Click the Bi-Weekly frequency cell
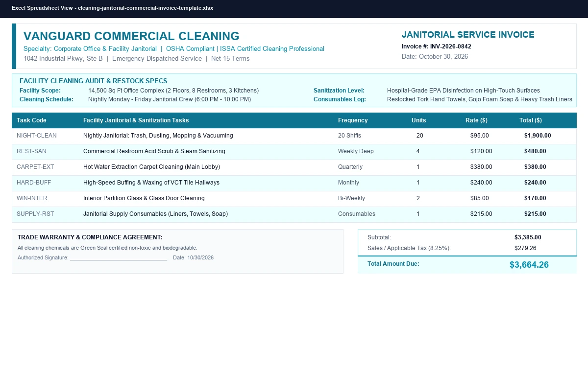The height and width of the screenshot is (372, 588). (351, 198)
